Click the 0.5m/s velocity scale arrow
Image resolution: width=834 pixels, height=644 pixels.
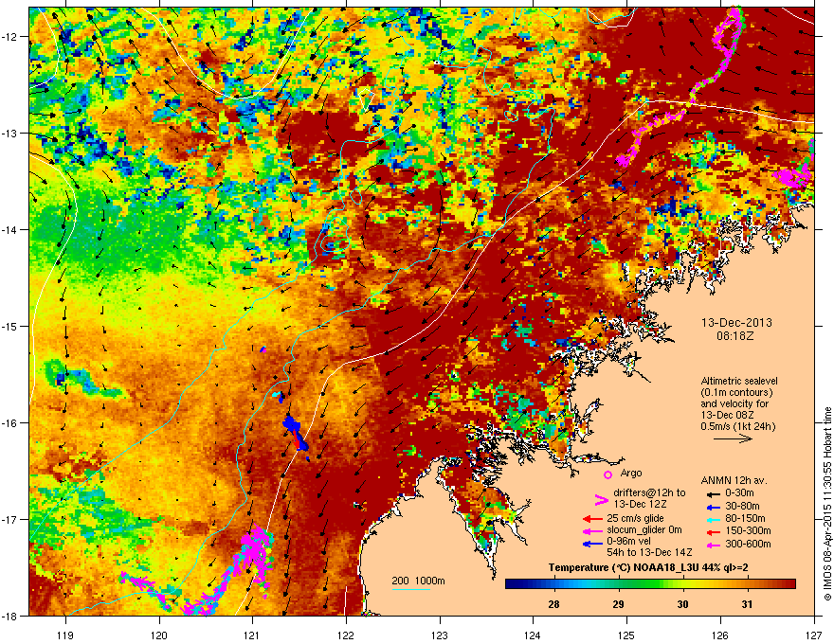click(x=733, y=438)
